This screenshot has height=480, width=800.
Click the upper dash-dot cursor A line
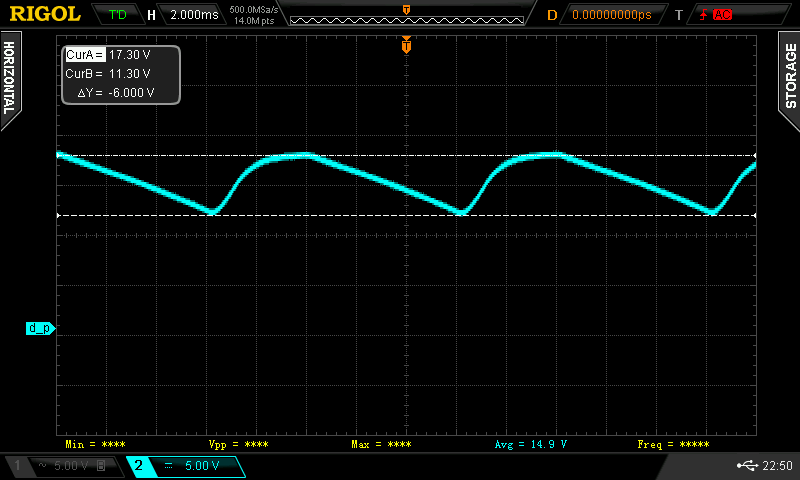click(x=407, y=155)
